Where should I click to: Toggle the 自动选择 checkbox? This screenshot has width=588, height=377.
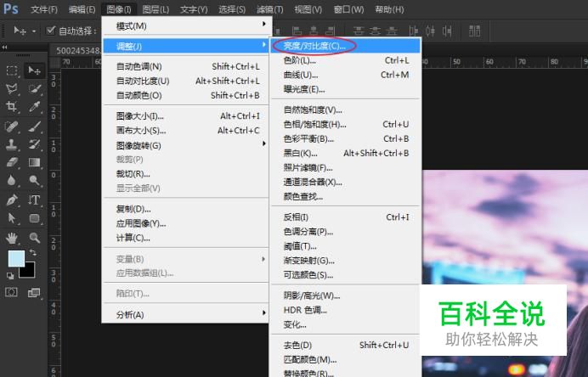51,31
